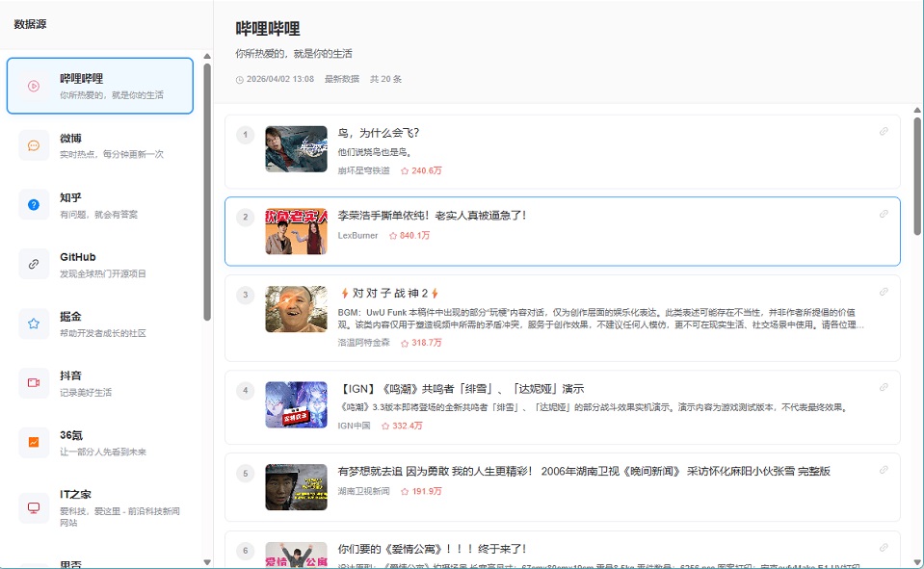Click the IT之家 monitor icon

(34, 506)
